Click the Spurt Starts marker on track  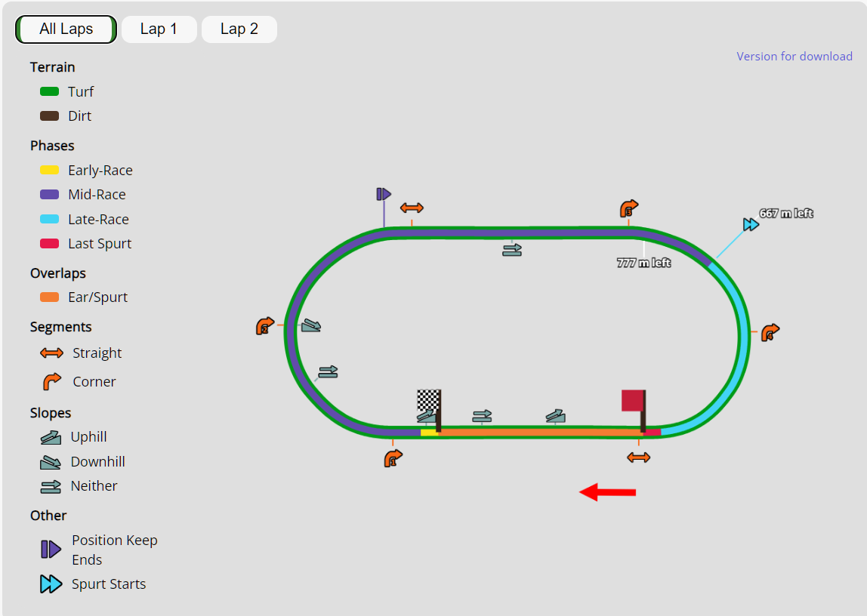(751, 224)
